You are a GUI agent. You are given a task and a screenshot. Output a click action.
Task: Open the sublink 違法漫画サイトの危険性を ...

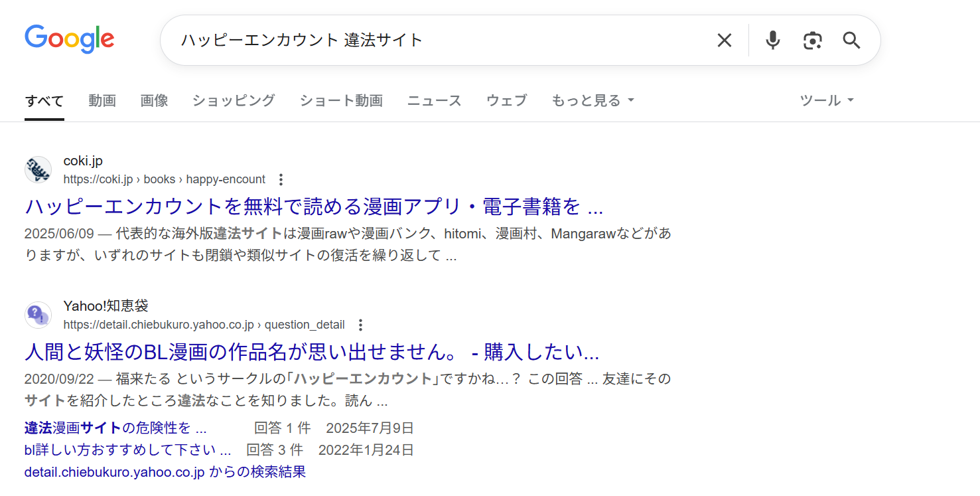(x=115, y=428)
